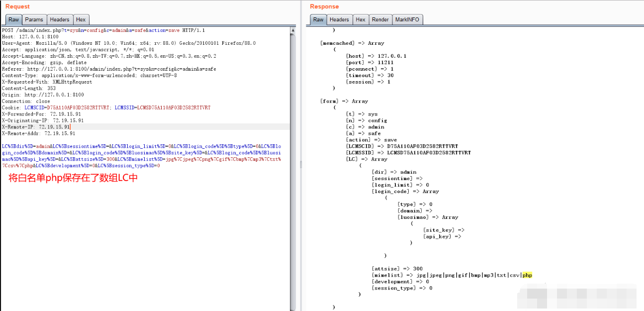Click the [t] => sys line
The height and width of the screenshot is (311, 644).
(x=362, y=114)
